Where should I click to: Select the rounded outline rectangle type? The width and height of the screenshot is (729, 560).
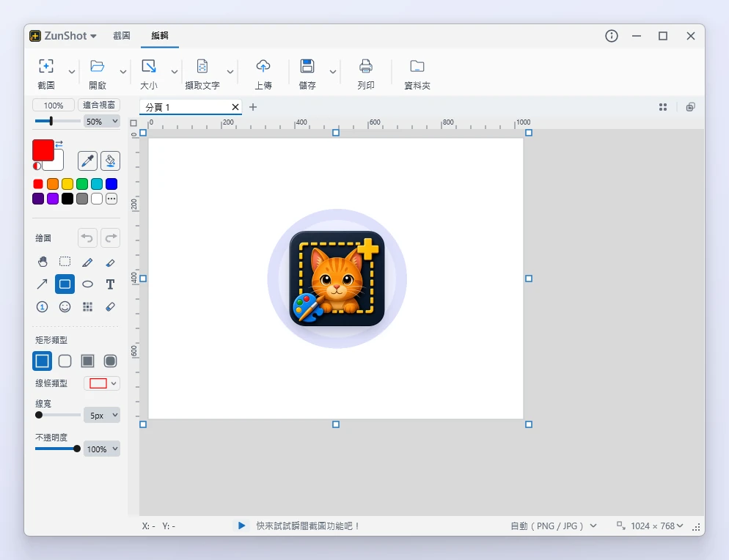click(65, 361)
